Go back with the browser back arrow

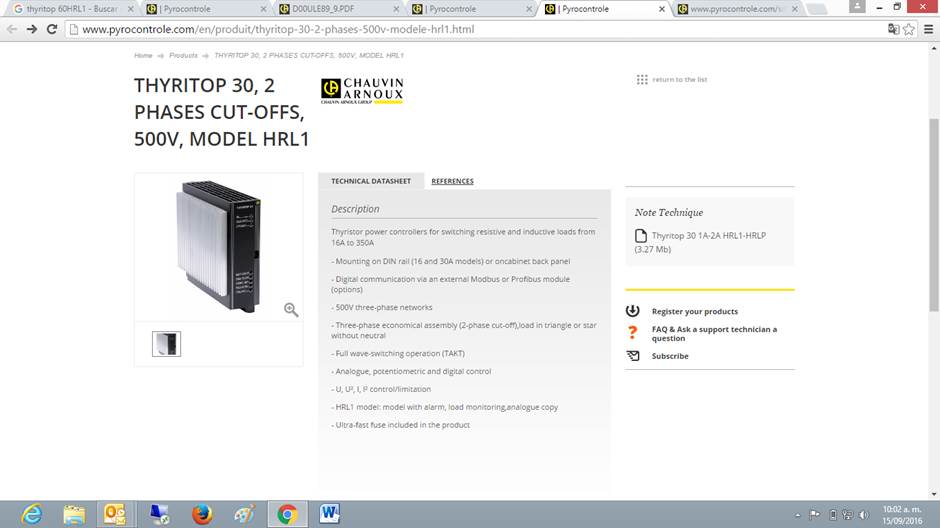(x=12, y=29)
